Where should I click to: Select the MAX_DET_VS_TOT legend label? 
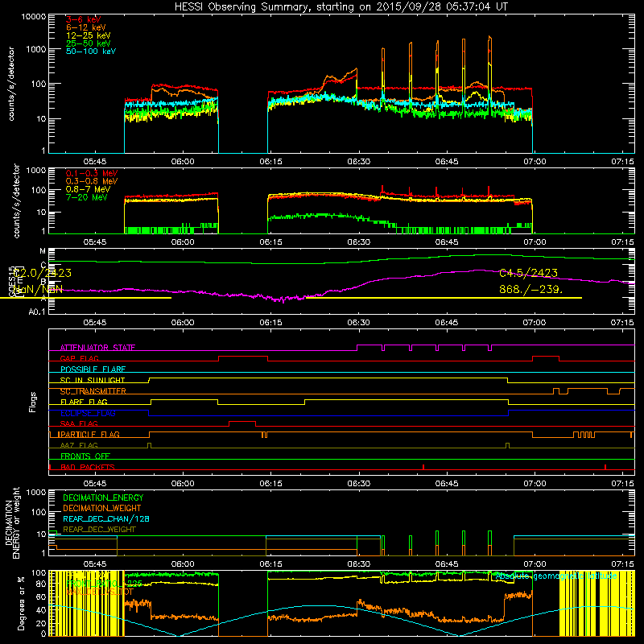click(x=100, y=592)
